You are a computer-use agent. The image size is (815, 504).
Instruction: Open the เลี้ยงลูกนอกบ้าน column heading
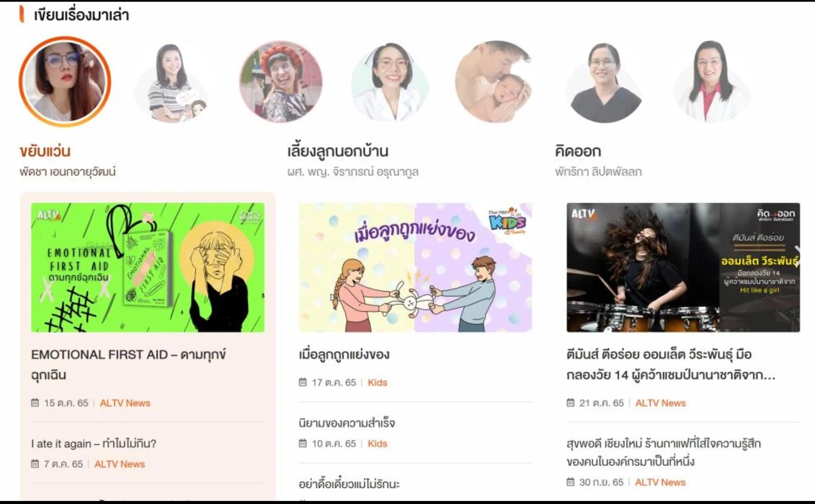point(338,151)
